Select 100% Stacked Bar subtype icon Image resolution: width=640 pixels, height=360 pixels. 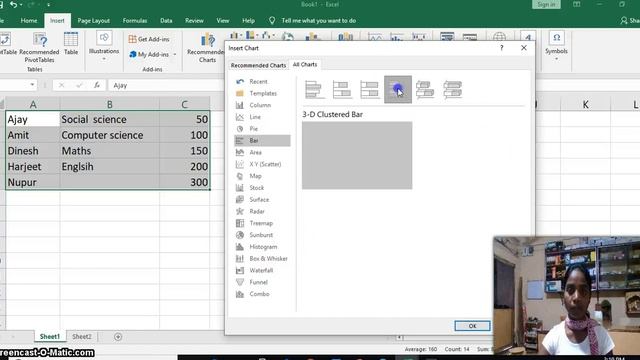pyautogui.click(x=369, y=89)
